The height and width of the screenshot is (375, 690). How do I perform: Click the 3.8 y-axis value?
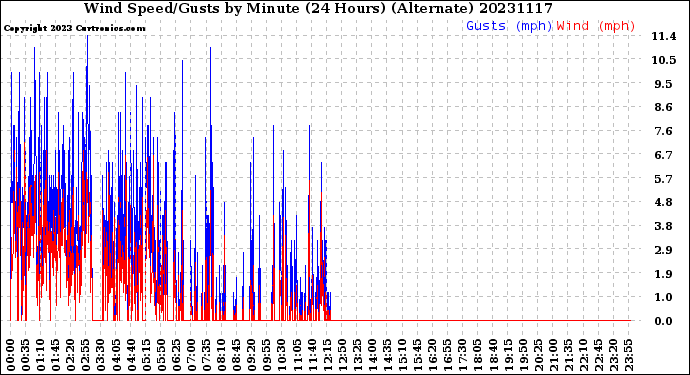[664, 226]
